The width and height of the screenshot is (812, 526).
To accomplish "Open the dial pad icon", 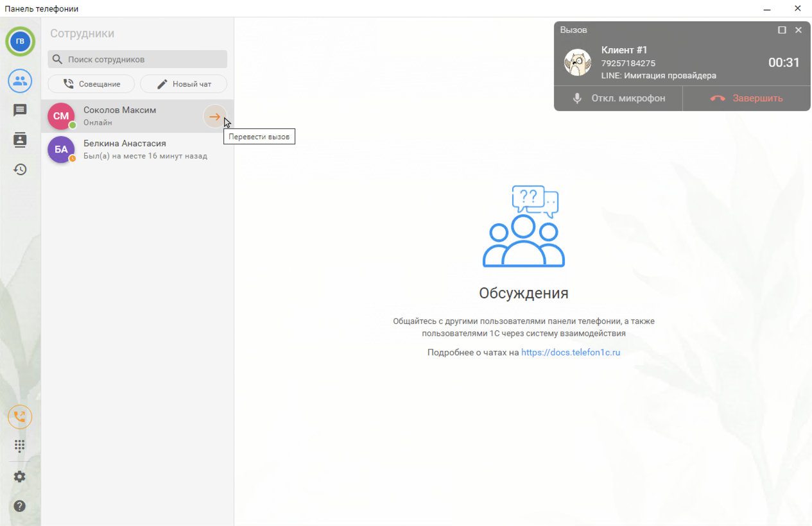I will pos(20,446).
